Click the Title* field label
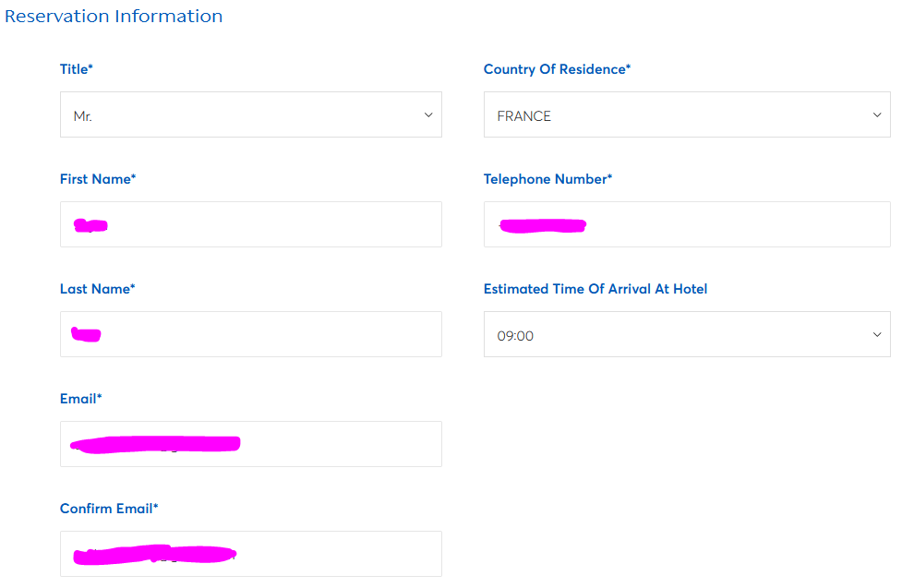The width and height of the screenshot is (902, 588). click(x=77, y=69)
